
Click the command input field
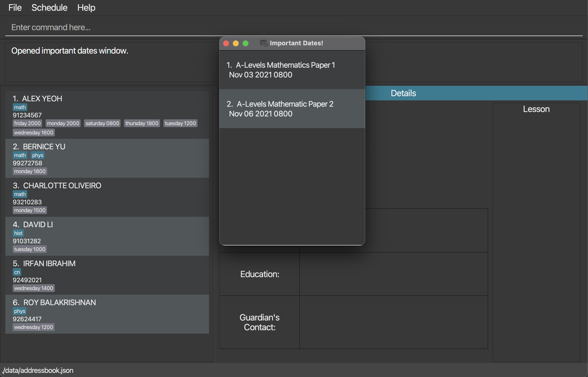click(x=294, y=27)
